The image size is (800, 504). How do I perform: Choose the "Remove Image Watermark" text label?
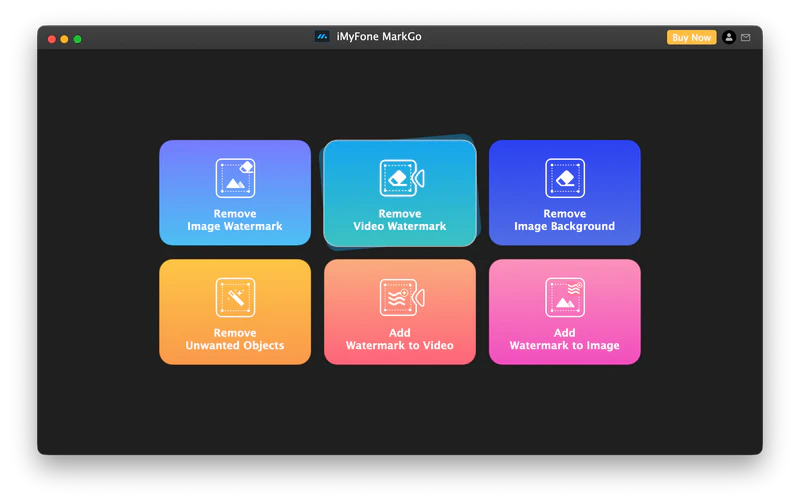(x=235, y=220)
